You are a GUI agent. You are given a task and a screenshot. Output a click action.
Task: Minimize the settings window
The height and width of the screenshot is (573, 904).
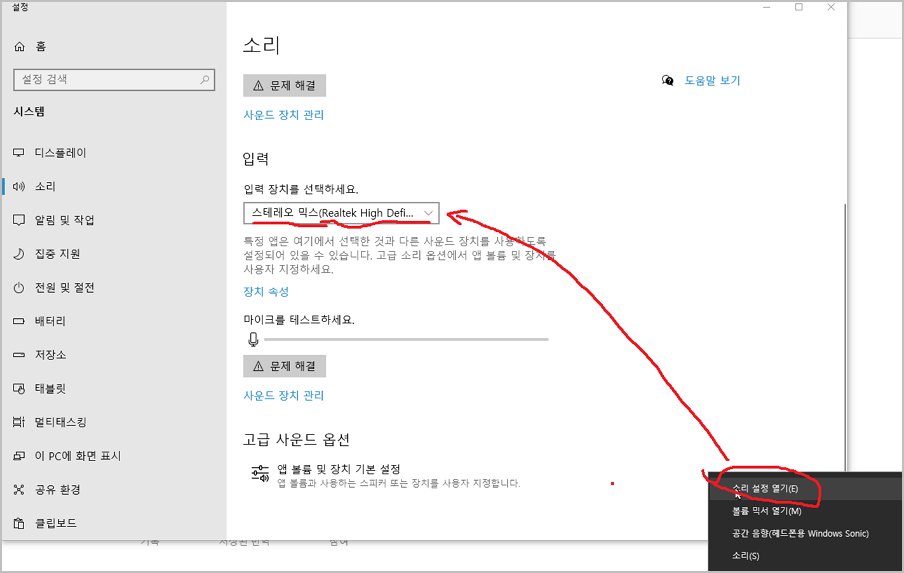tap(767, 7)
